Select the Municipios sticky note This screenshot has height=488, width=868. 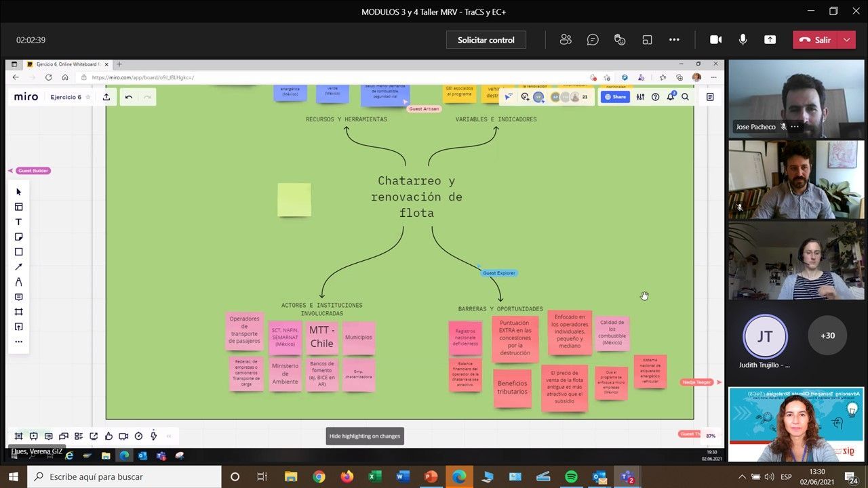(x=359, y=338)
